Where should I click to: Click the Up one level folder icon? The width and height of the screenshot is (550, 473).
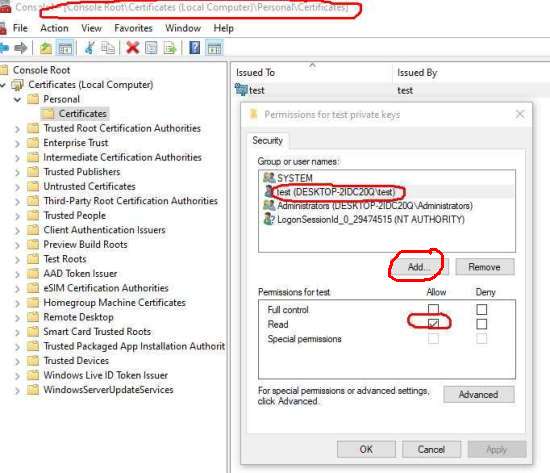tap(46, 48)
